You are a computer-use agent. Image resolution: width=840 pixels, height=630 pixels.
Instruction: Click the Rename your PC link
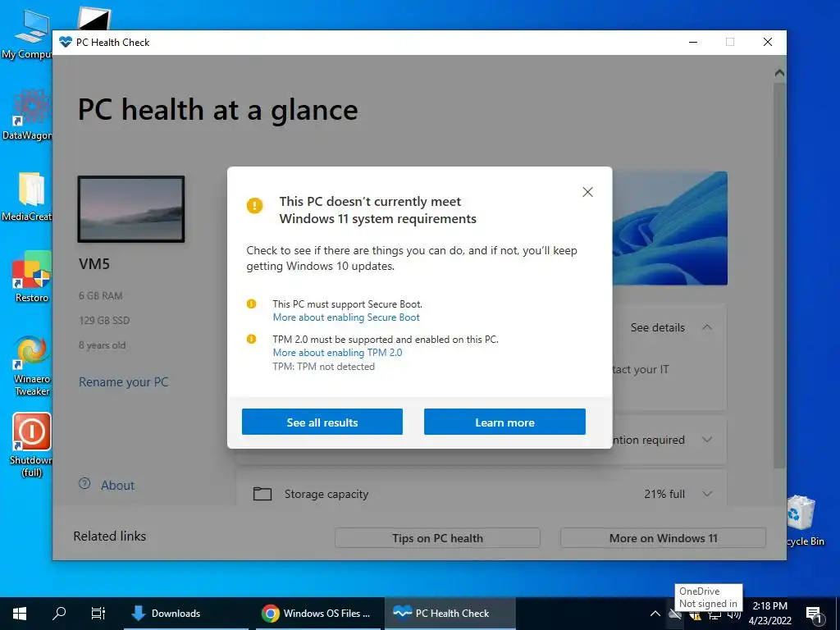coord(123,382)
